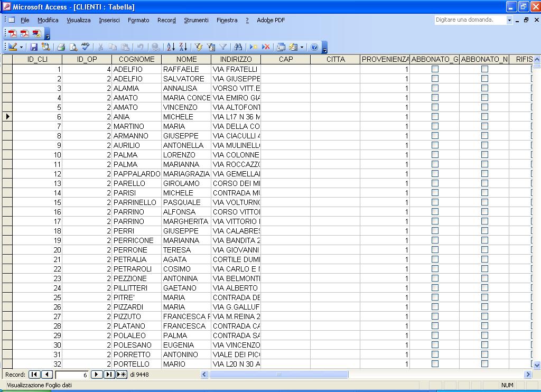541x392 pixels.
Task: Click the record number input box
Action: 71,375
